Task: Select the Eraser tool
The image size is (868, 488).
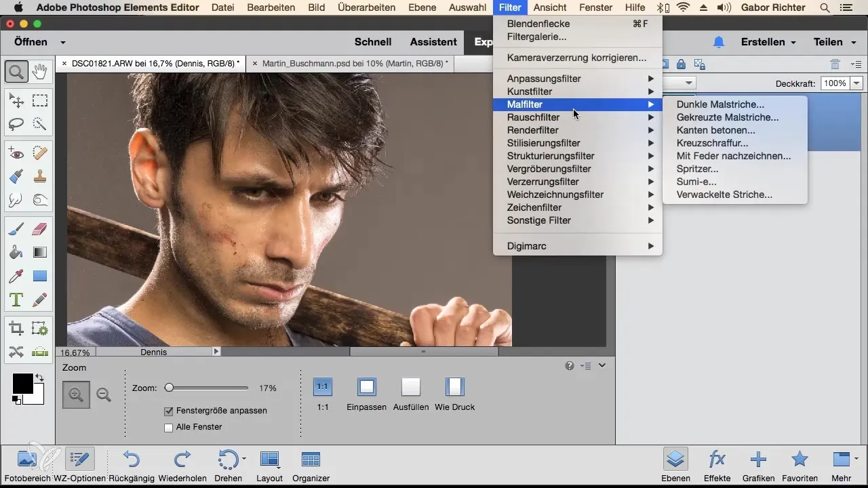Action: click(x=40, y=230)
